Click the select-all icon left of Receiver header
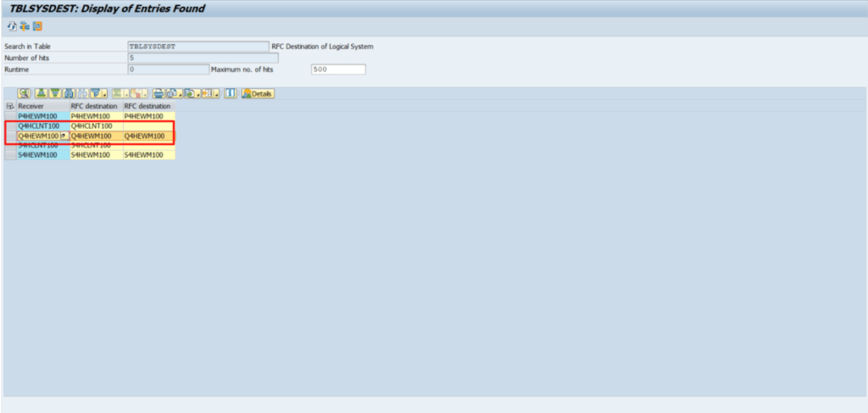Screen dimensions: 868x413 click(9, 106)
